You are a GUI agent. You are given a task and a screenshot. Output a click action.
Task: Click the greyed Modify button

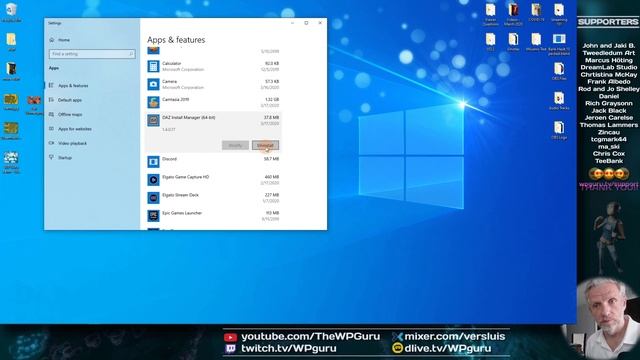pyautogui.click(x=235, y=145)
